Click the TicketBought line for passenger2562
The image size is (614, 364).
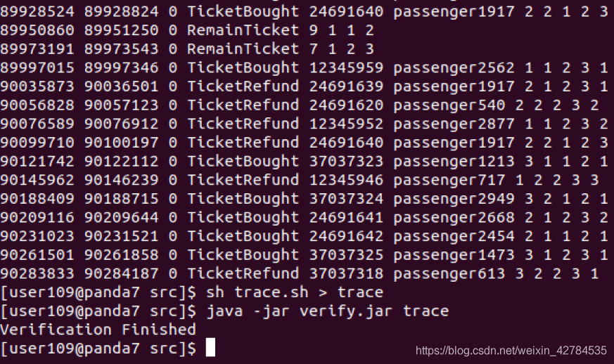coord(305,67)
